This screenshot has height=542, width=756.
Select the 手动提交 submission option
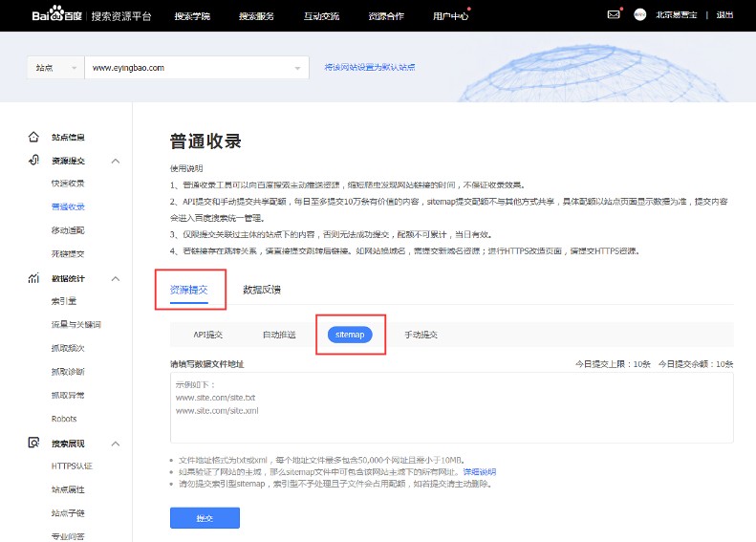tap(421, 335)
